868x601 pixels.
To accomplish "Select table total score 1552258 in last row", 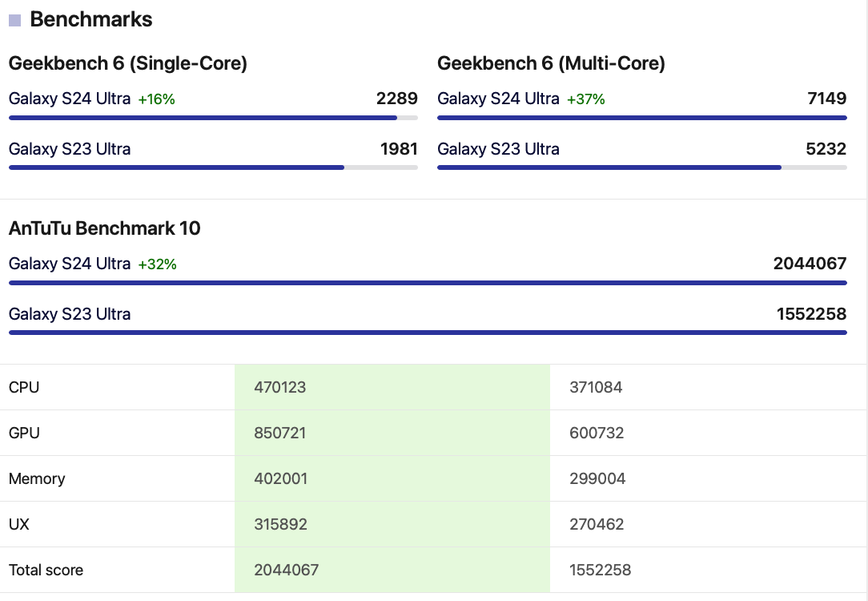I will pyautogui.click(x=600, y=570).
